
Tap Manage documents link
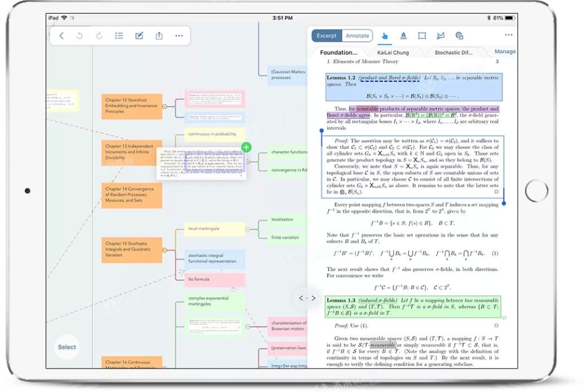(x=505, y=51)
